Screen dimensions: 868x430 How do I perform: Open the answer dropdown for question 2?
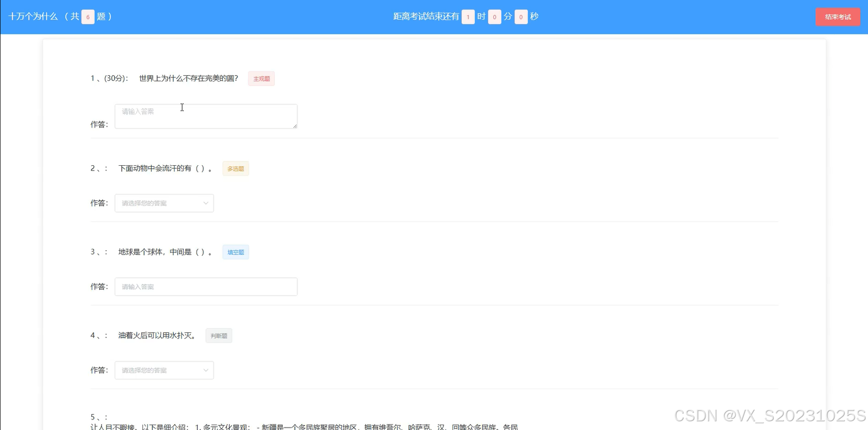(164, 203)
